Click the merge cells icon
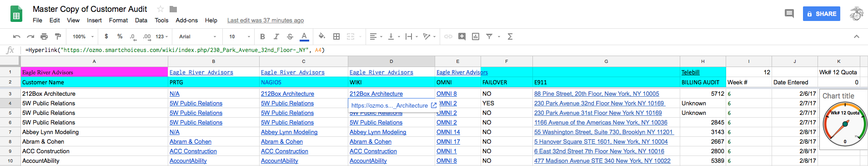 (351, 36)
